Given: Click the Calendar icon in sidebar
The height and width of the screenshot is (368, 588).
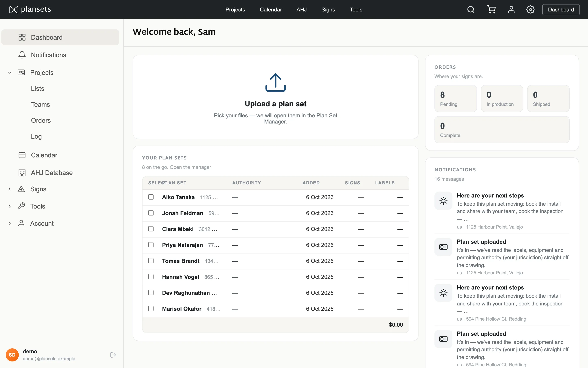Looking at the screenshot, I should click(22, 155).
